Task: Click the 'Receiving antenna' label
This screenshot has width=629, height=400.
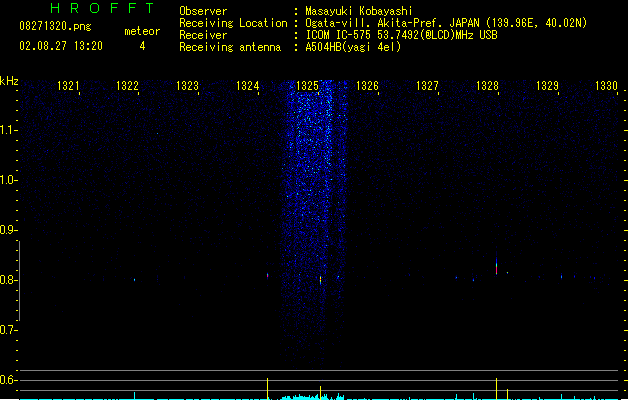Action: [x=230, y=47]
